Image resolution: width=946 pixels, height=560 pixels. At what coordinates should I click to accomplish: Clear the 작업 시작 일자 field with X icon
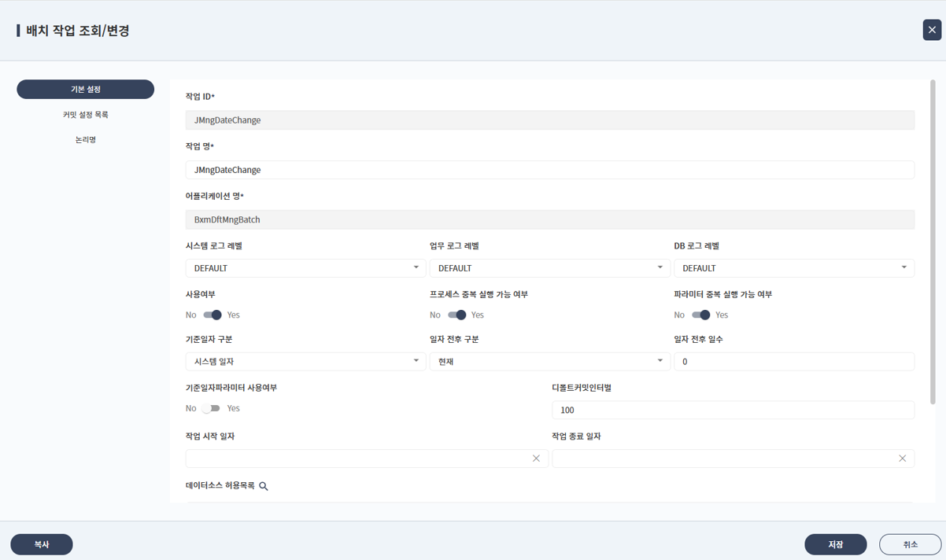tap(536, 459)
